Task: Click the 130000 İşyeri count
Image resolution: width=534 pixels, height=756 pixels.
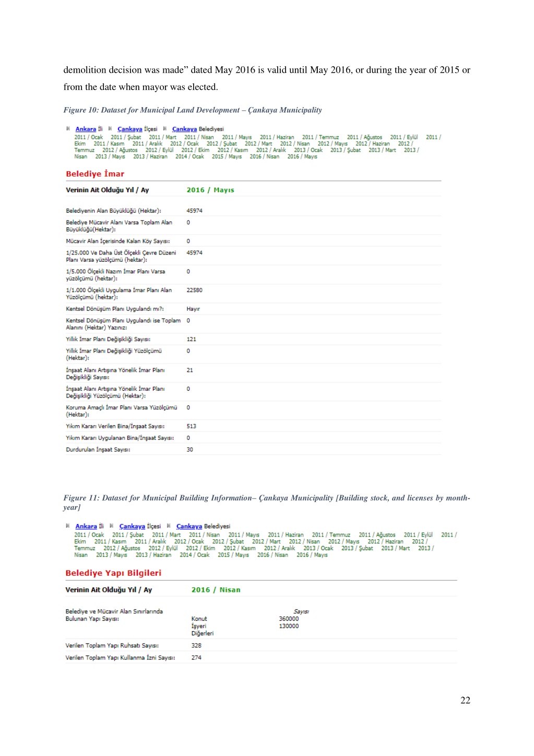Action: tap(289, 626)
